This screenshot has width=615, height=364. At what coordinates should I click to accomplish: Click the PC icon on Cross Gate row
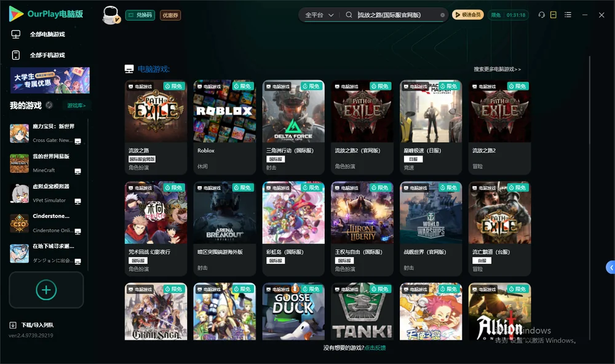pos(77,141)
